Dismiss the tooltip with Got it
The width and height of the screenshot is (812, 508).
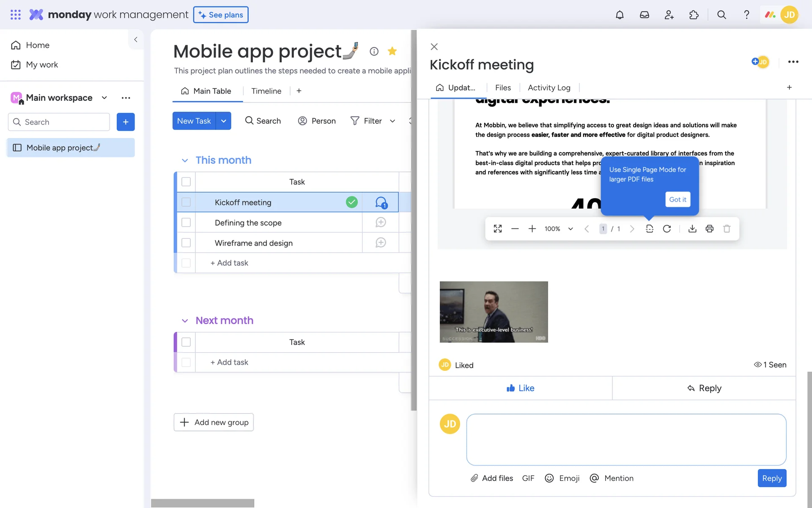(x=678, y=199)
